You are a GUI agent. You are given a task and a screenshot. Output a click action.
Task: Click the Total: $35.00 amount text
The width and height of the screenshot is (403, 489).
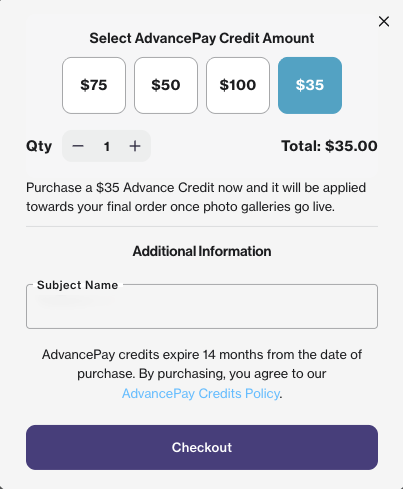[329, 146]
